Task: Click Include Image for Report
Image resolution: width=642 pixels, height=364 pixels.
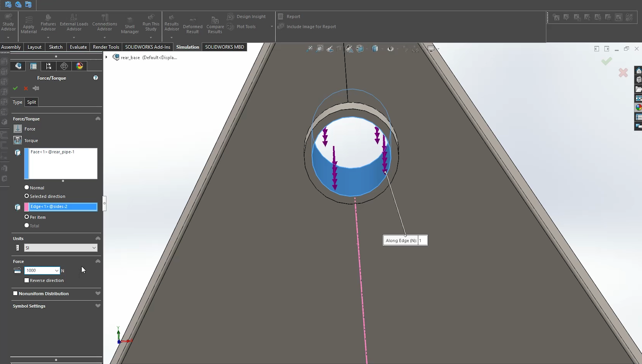Action: [307, 27]
